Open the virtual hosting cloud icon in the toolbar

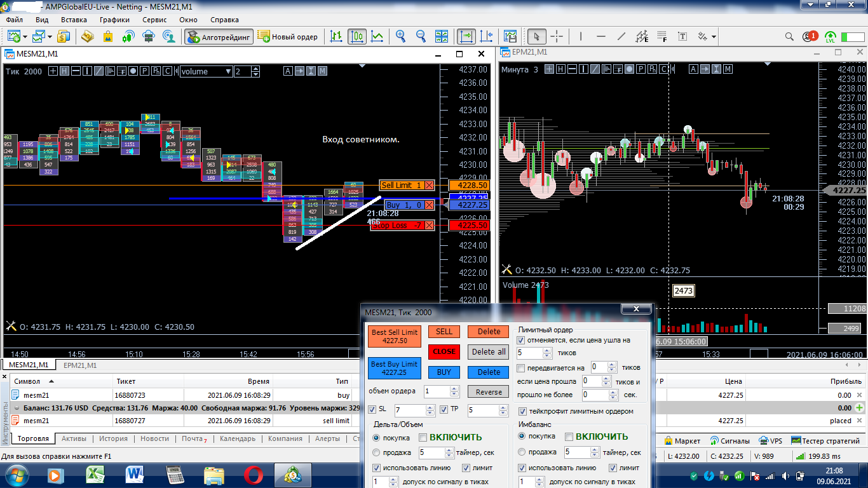click(148, 36)
